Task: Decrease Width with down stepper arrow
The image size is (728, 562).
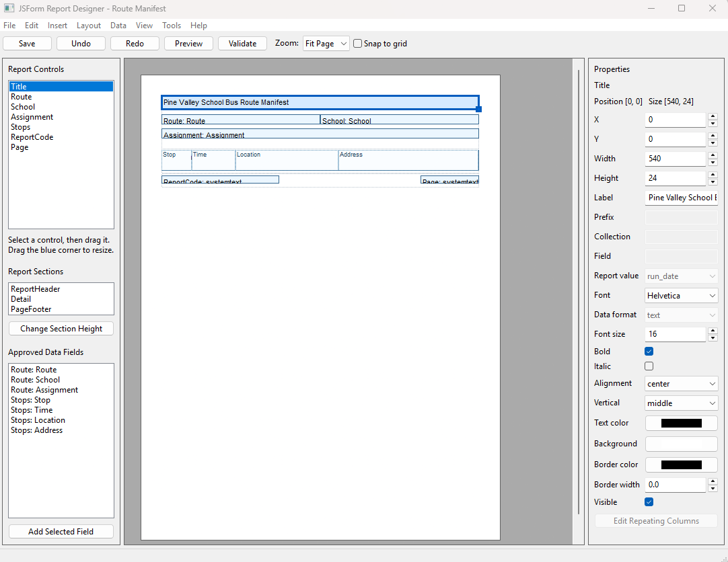Action: pos(713,162)
